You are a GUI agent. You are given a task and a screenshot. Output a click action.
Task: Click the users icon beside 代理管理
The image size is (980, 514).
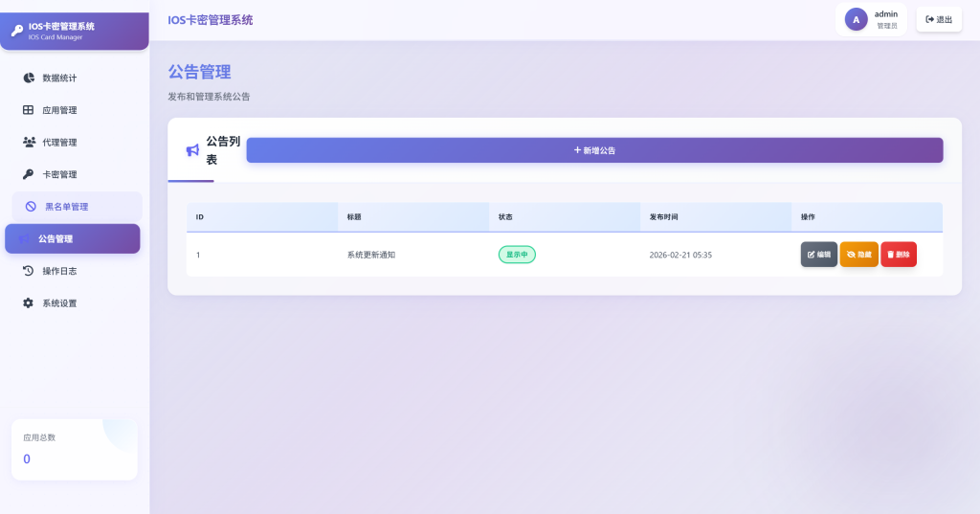point(29,142)
